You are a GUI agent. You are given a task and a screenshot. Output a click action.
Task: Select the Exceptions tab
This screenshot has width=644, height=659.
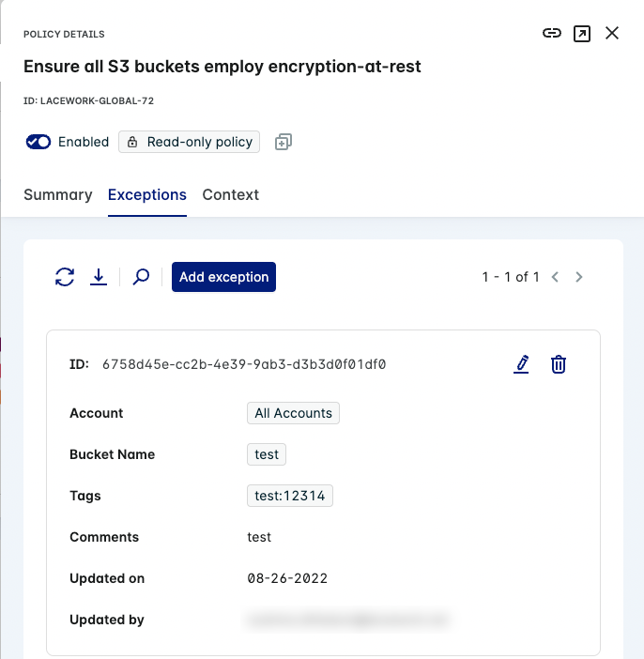coord(147,195)
